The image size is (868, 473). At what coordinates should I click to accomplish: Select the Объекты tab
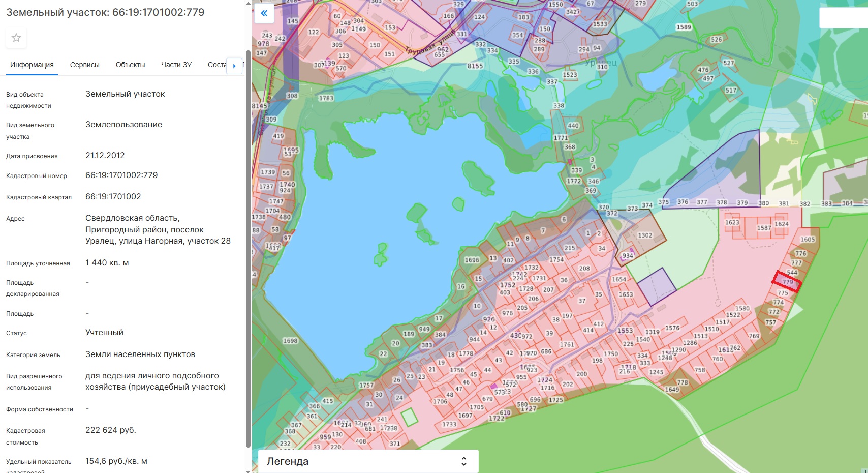tap(130, 65)
